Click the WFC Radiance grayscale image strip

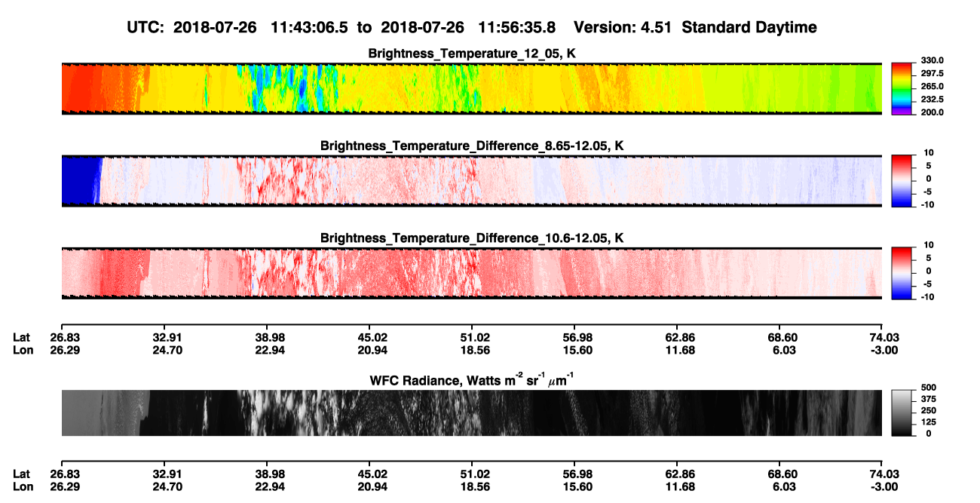coord(472,413)
